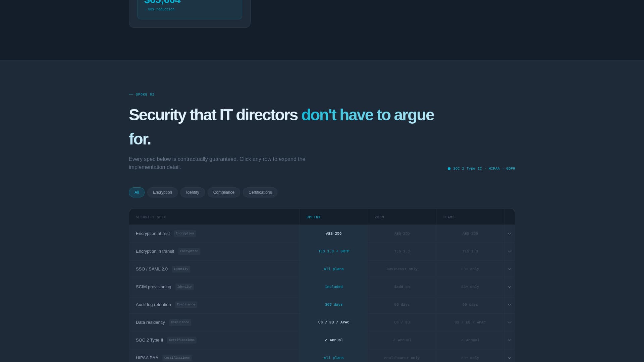Click the 365 days audit retention value
This screenshot has width=644, height=362.
334,305
